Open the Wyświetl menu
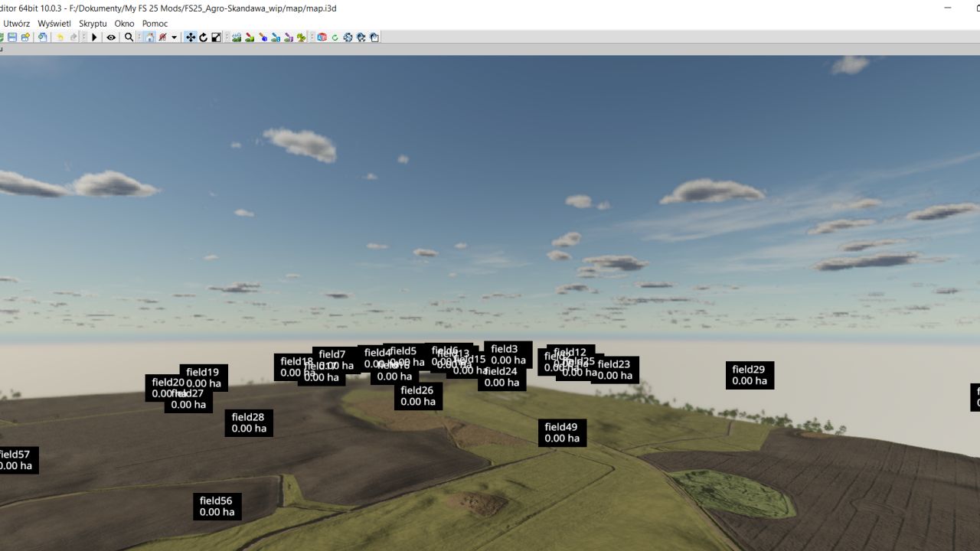 point(54,24)
